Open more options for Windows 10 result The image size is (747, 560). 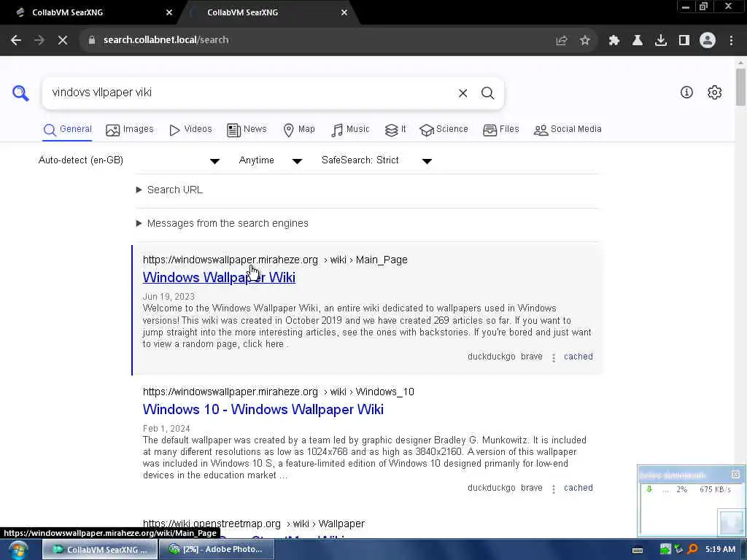(x=554, y=489)
